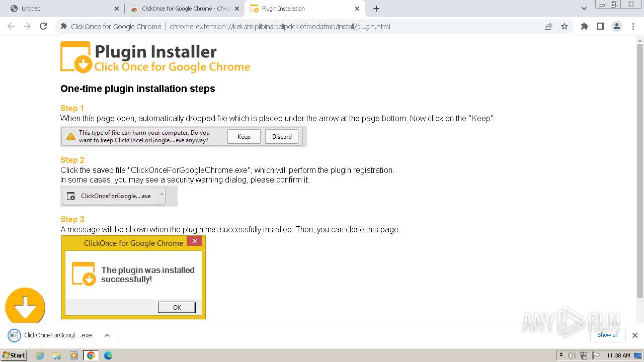Viewport: 644px width, 362px height.
Task: Open the network tray icon
Action: pos(584,355)
